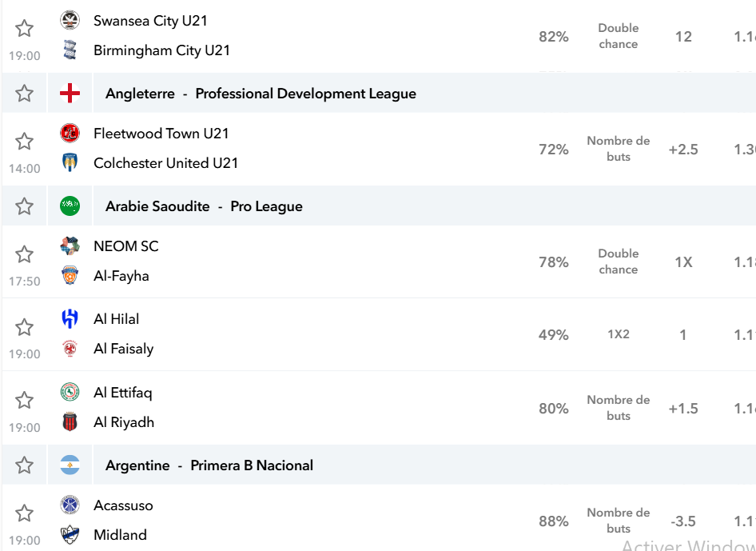Image resolution: width=756 pixels, height=551 pixels.
Task: Click the Al Riyadh club crest
Action: pyautogui.click(x=70, y=421)
